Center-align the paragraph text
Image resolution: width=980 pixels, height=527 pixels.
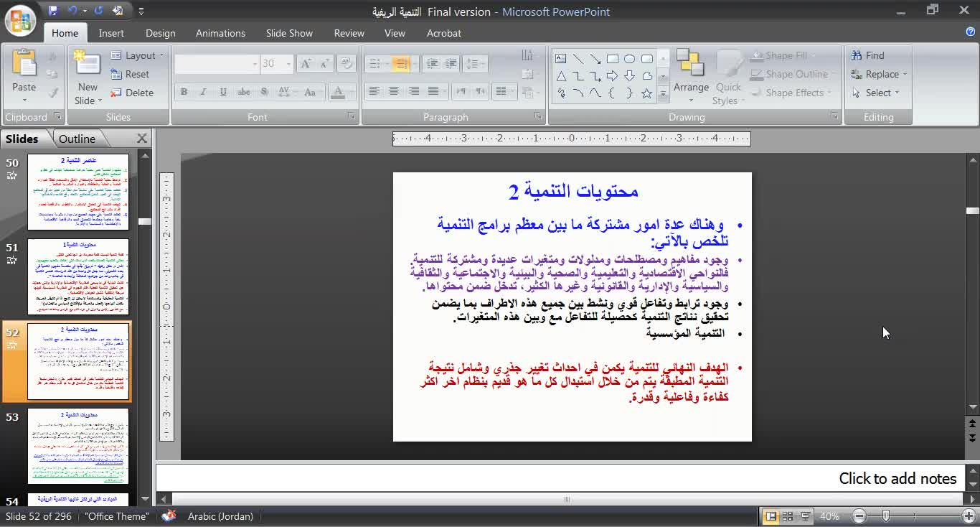393,91
